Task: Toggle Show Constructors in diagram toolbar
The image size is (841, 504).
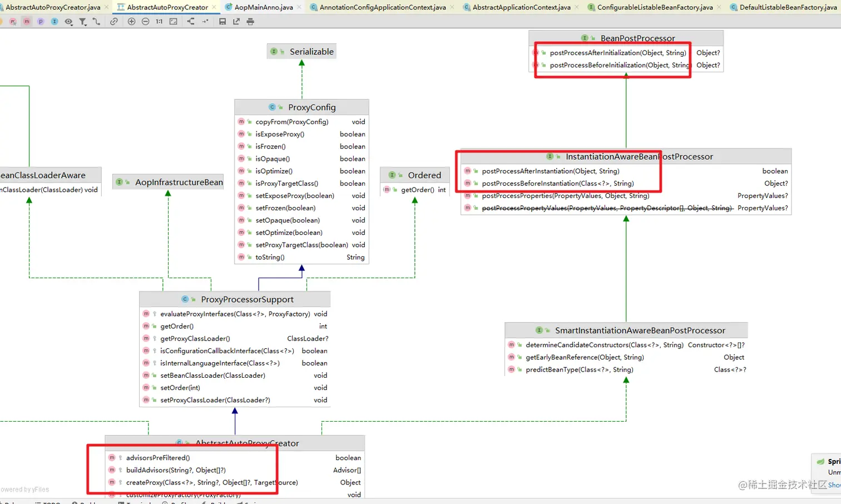Action: (x=13, y=22)
